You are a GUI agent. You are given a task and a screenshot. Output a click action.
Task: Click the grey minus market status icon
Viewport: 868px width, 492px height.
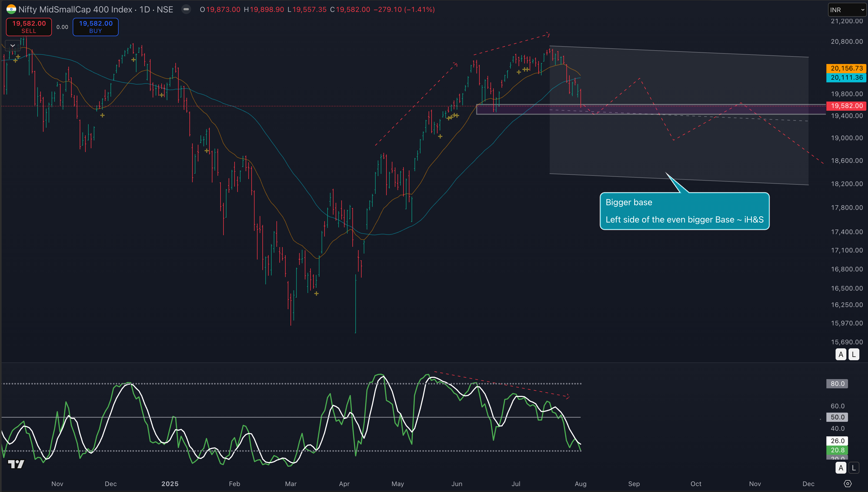(x=186, y=9)
